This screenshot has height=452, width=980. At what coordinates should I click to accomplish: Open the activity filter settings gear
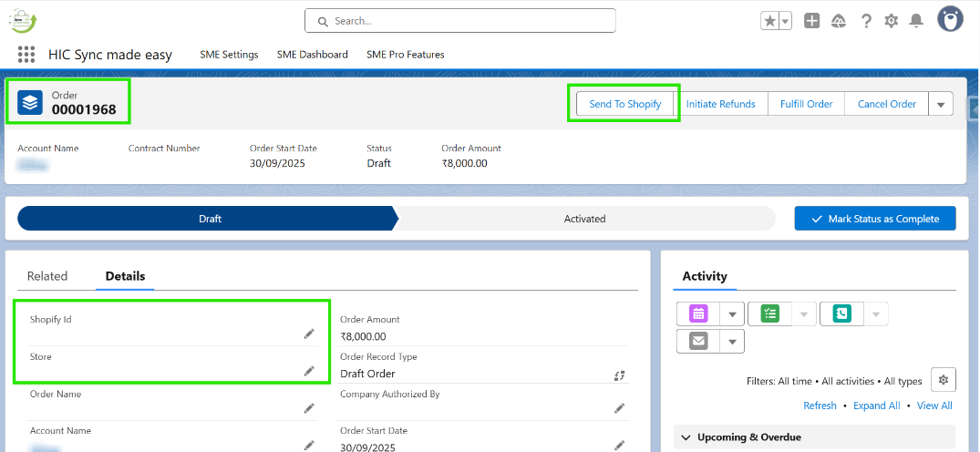944,379
